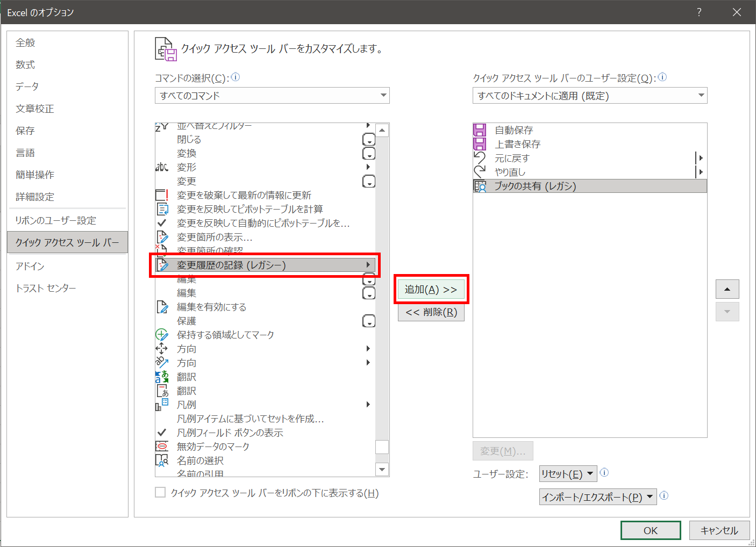Click the ブックの共有 (レガシ) icon
756x547 pixels.
click(480, 186)
